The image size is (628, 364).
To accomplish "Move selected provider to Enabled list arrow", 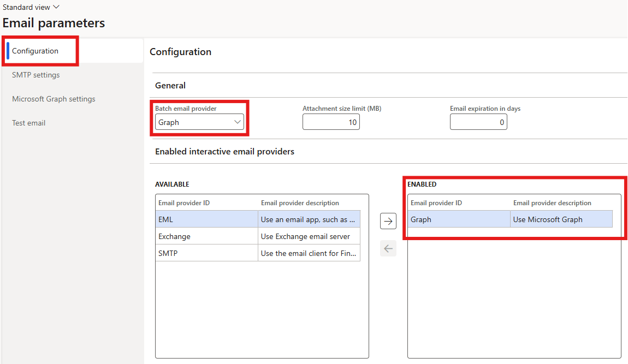I will click(x=388, y=221).
